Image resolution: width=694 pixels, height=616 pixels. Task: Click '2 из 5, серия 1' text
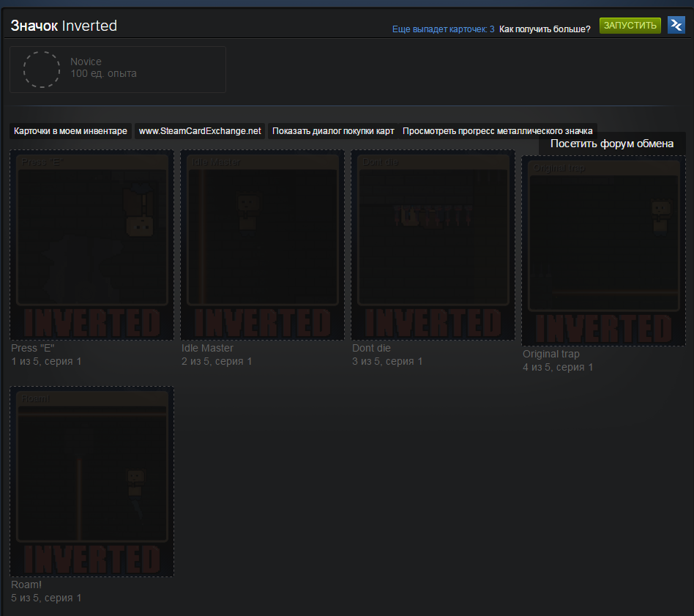[217, 361]
